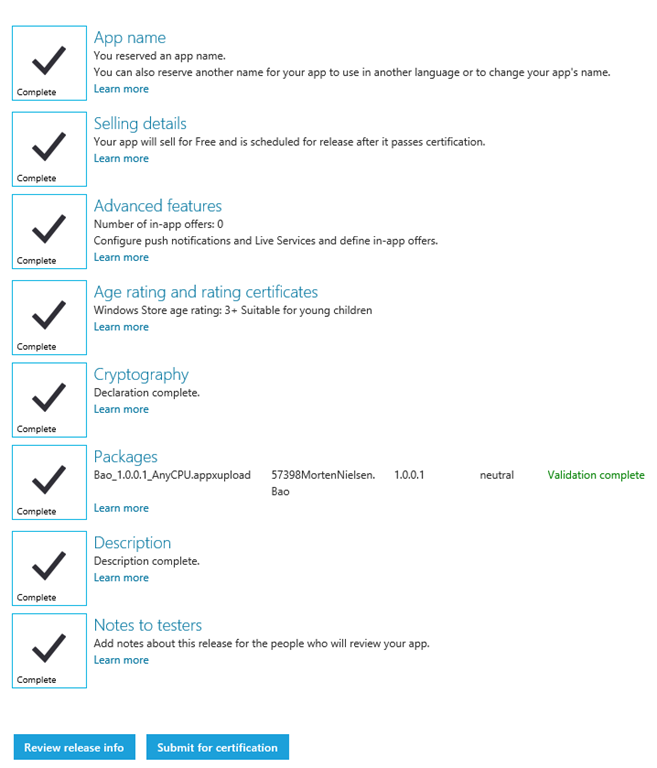
Task: Click the App name complete checkmark tile
Action: tap(49, 63)
